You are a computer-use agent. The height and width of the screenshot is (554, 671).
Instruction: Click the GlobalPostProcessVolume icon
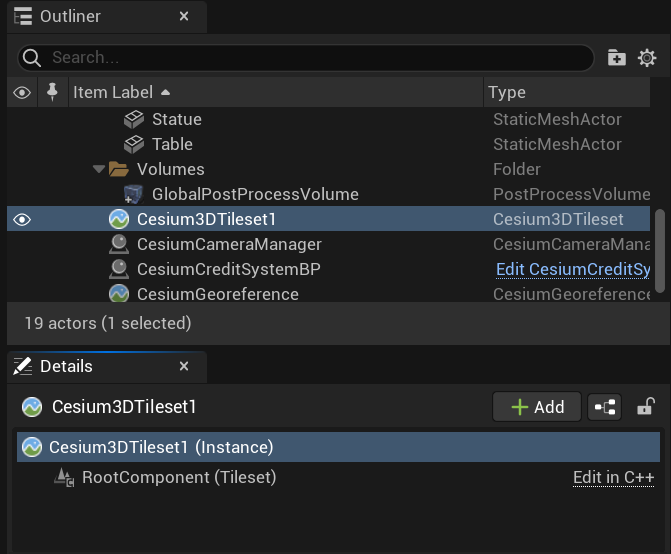click(x=134, y=194)
